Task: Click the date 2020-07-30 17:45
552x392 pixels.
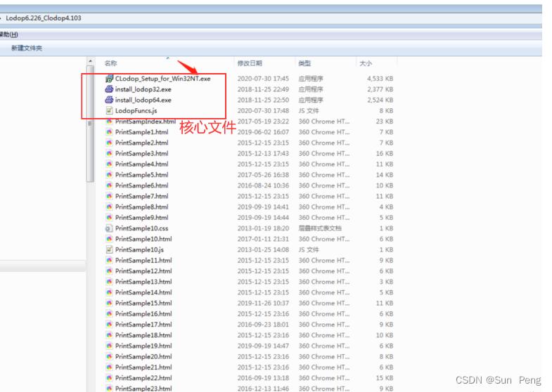Action: pos(263,79)
